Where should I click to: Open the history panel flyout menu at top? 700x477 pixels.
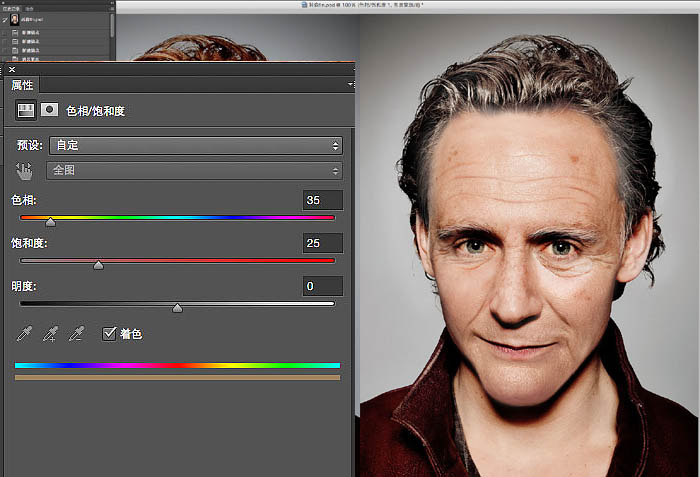tap(112, 8)
